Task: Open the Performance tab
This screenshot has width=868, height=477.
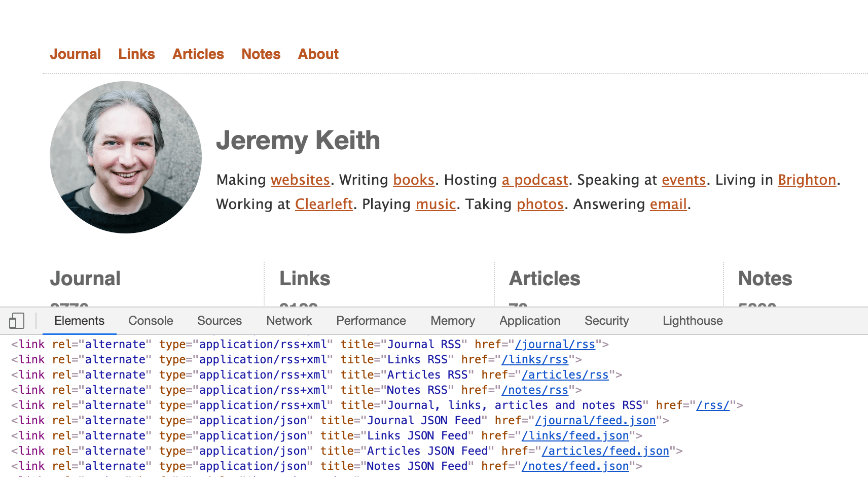Action: coord(371,321)
